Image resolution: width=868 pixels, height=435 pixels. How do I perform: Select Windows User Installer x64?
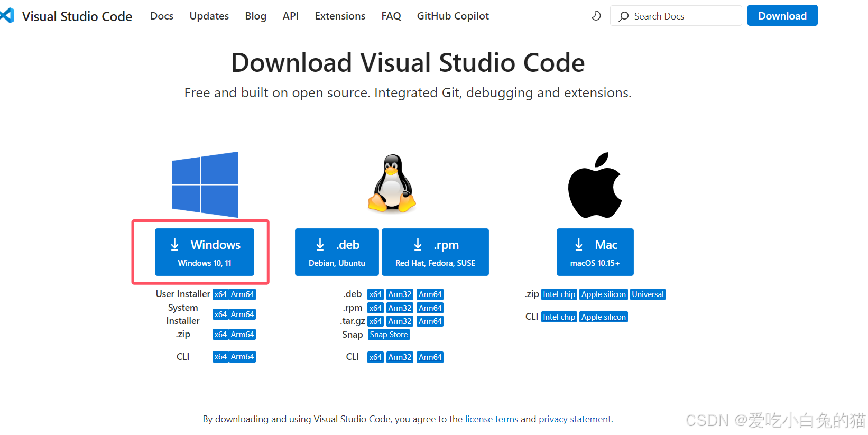coord(220,294)
